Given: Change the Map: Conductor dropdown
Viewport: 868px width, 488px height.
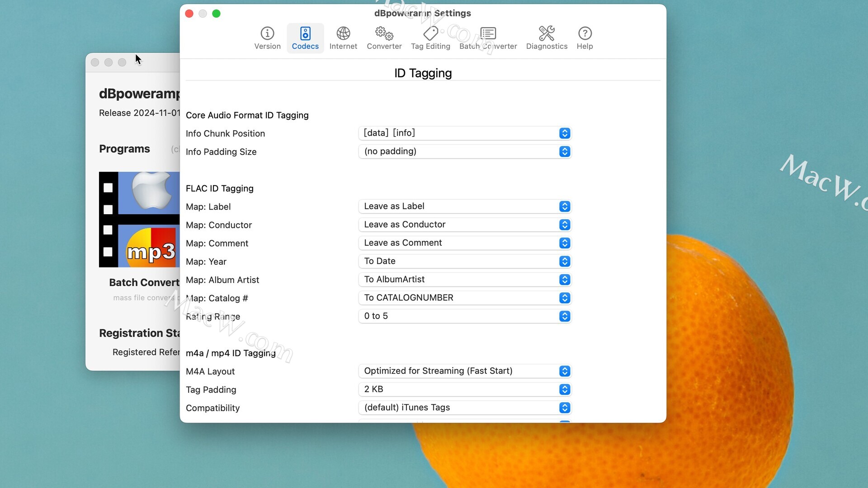Looking at the screenshot, I should (465, 225).
